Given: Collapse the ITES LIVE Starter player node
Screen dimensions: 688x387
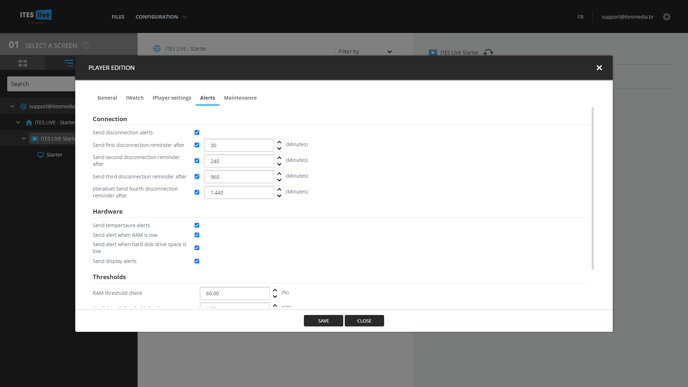Looking at the screenshot, I should 24,139.
